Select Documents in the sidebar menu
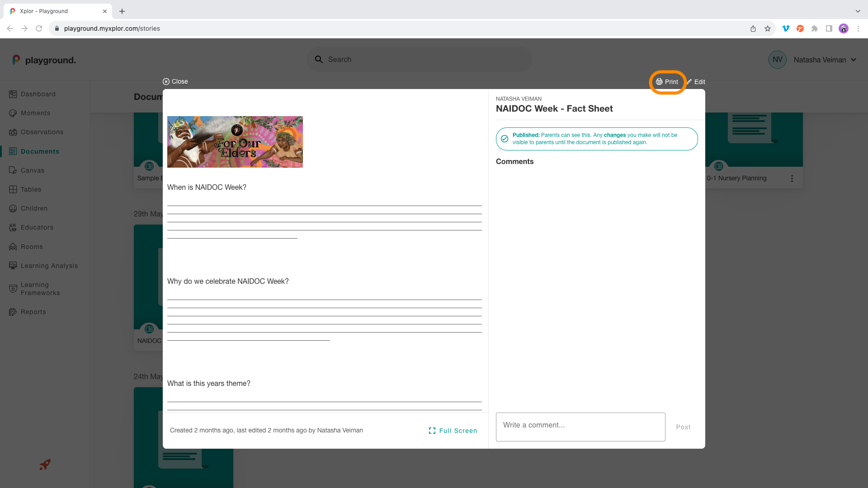868x488 pixels. pos(40,151)
